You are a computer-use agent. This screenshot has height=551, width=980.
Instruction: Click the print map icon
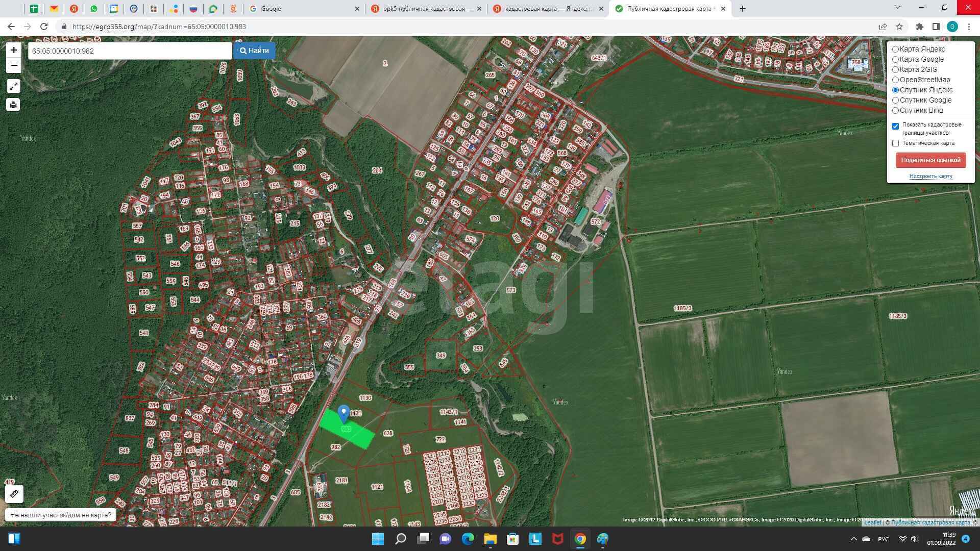(13, 105)
